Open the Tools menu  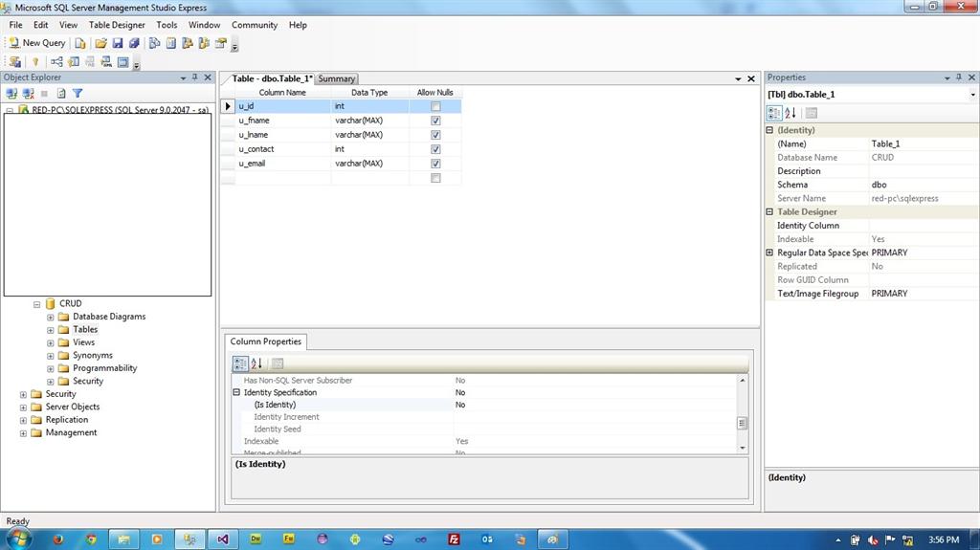[167, 25]
